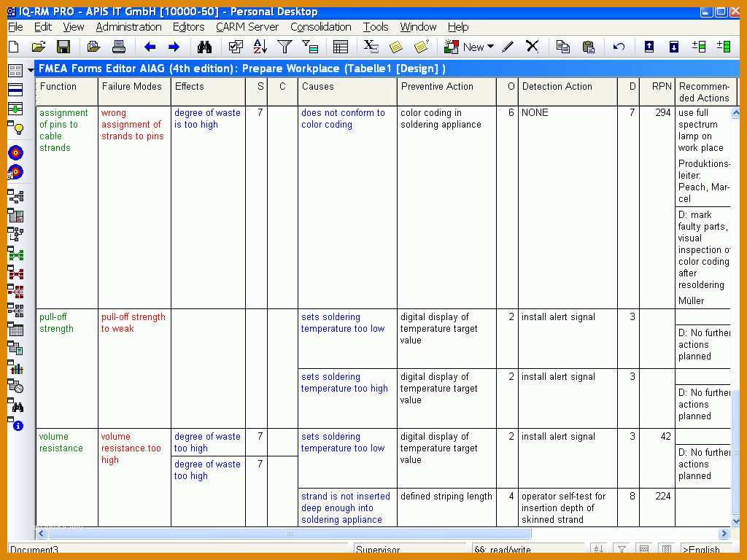Open the Help menu

point(458,27)
